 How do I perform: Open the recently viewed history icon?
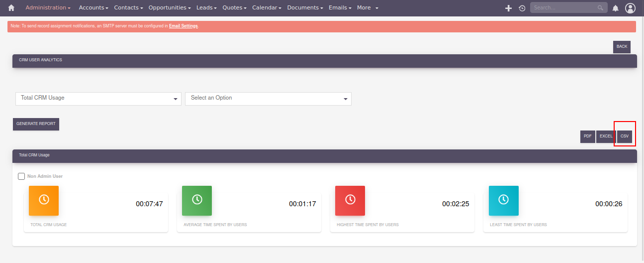pyautogui.click(x=522, y=8)
